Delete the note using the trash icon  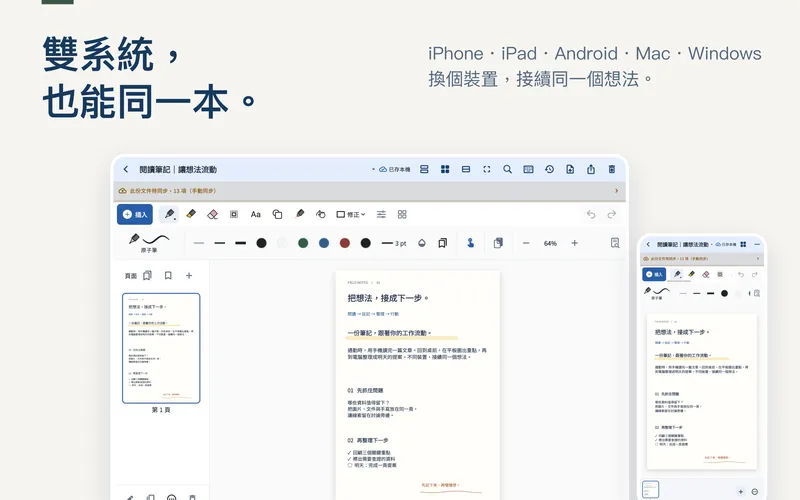point(612,169)
